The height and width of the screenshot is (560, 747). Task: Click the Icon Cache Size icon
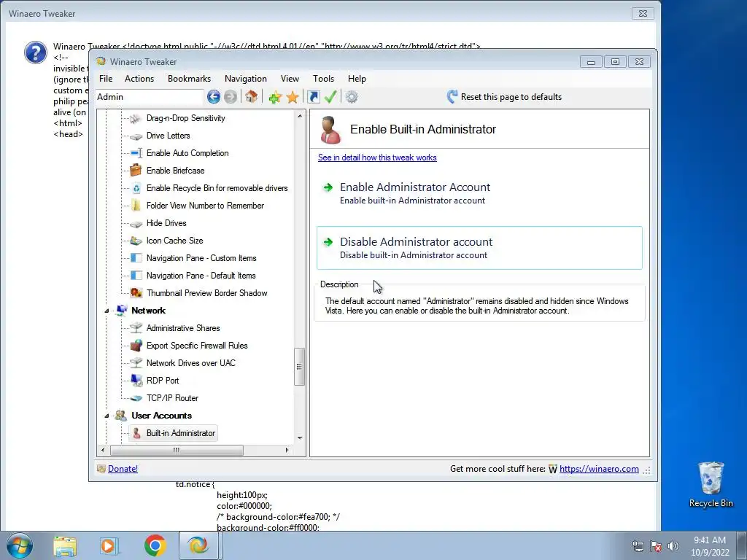[x=136, y=241]
